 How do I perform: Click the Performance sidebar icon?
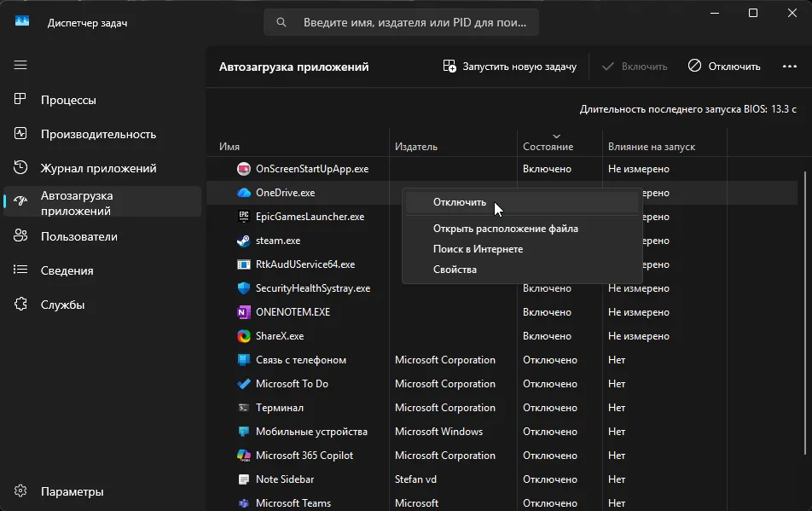(x=20, y=134)
